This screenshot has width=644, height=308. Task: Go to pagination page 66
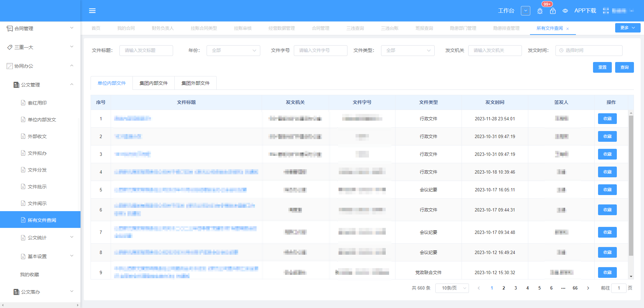coord(575,288)
